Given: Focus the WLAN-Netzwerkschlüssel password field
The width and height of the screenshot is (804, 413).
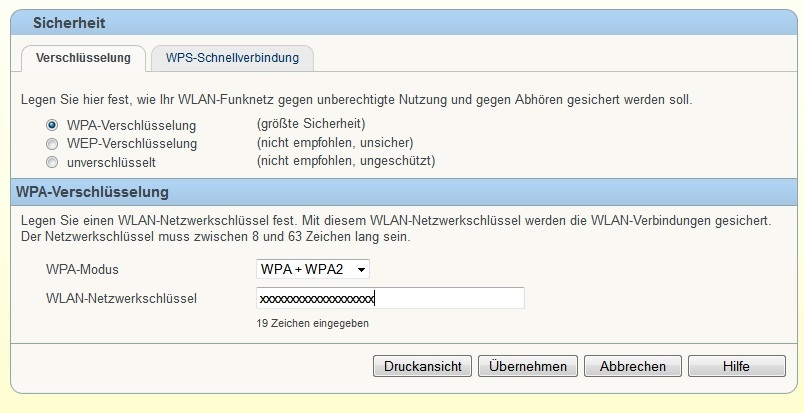Looking at the screenshot, I should pos(390,298).
